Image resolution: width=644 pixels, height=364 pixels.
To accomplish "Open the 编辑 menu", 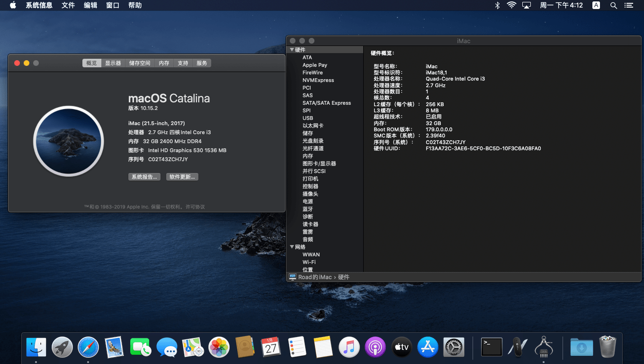I will coord(90,5).
